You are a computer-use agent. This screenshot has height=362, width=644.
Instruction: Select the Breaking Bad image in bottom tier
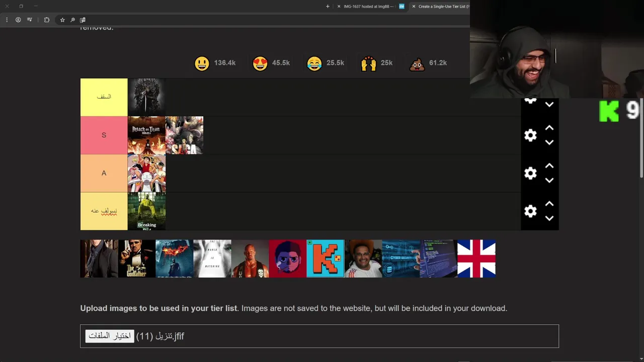pyautogui.click(x=146, y=211)
